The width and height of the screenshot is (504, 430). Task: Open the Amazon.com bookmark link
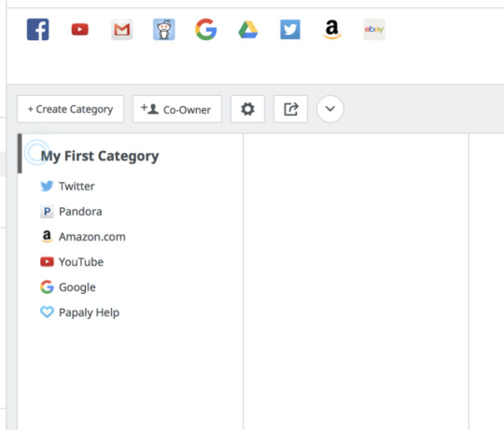tap(91, 237)
